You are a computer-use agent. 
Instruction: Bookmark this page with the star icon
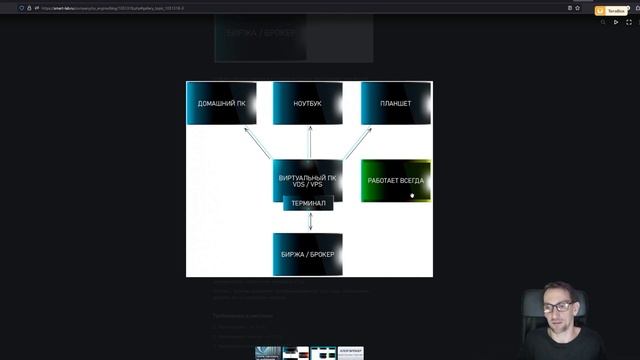578,8
